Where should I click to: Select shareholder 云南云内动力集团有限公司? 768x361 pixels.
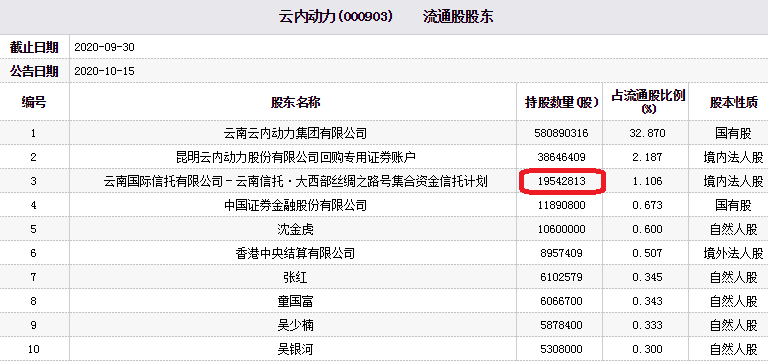point(295,133)
